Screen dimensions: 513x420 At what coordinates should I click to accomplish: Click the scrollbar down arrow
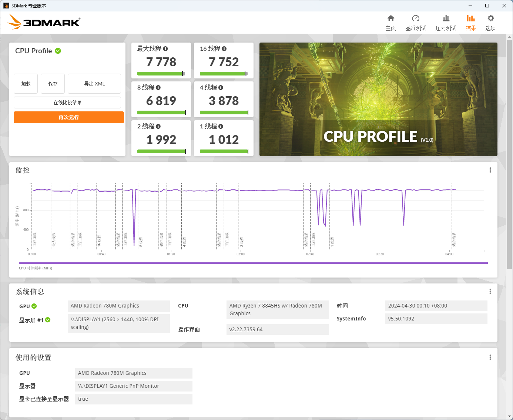(x=509, y=416)
